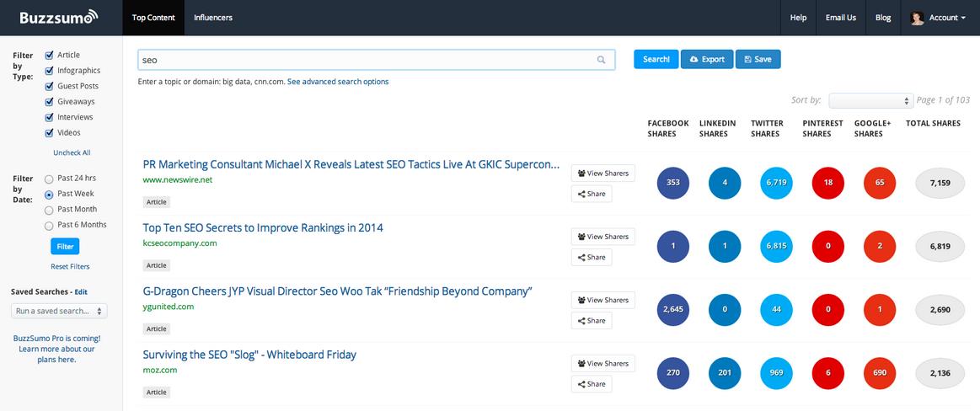Click Pinterest shares bubble 0 for kcseocompany

pyautogui.click(x=828, y=246)
